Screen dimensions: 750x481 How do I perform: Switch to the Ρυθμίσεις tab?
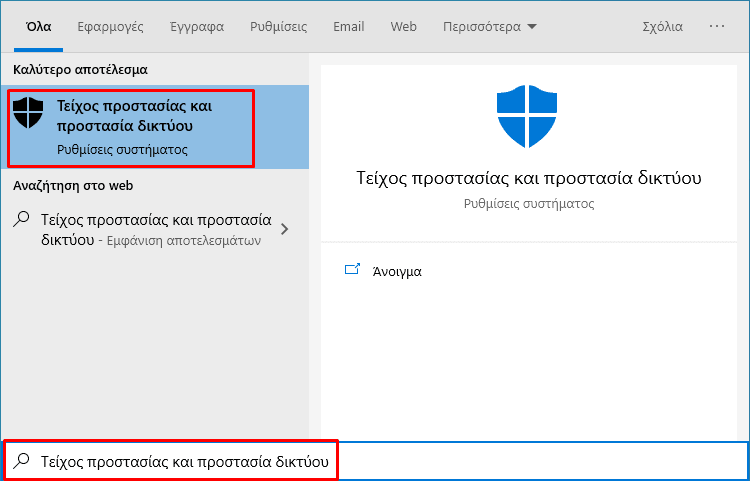click(278, 26)
